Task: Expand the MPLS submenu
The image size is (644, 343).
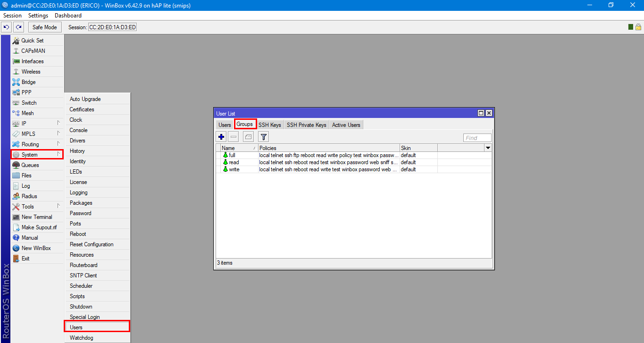Action: [x=37, y=134]
